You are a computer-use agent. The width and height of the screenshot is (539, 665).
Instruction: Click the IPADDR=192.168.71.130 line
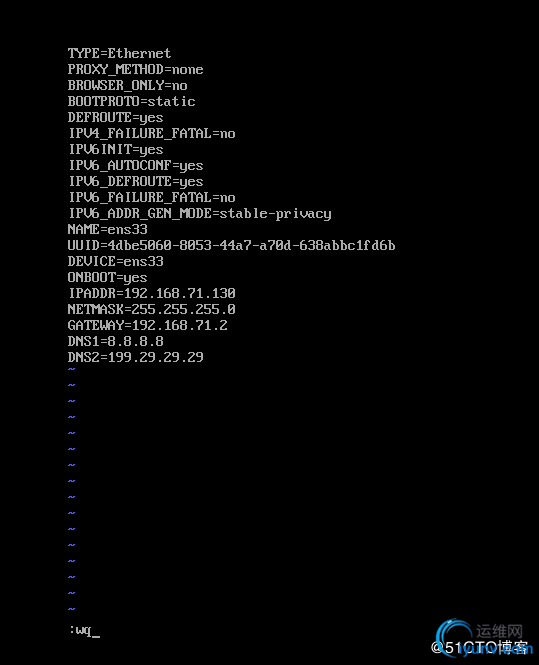pyautogui.click(x=152, y=293)
